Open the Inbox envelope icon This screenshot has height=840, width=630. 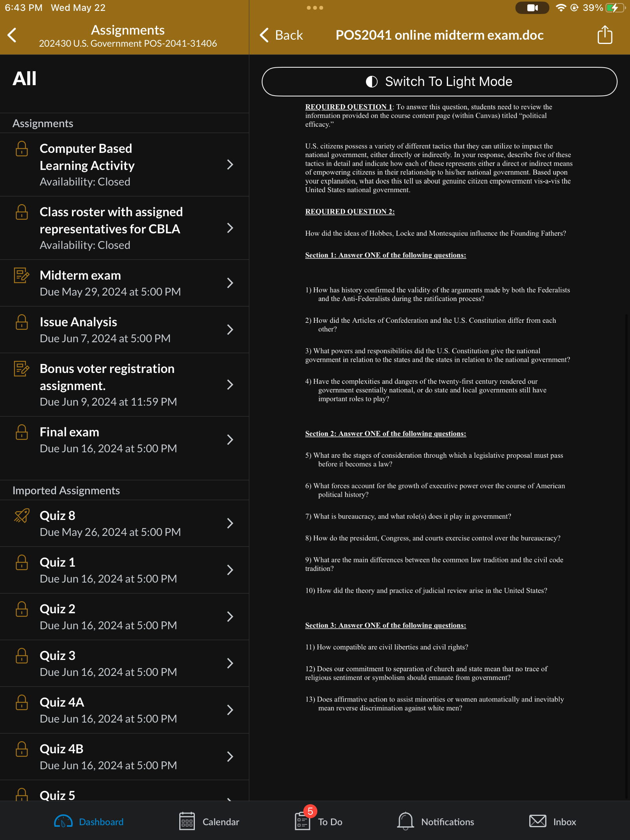click(538, 821)
